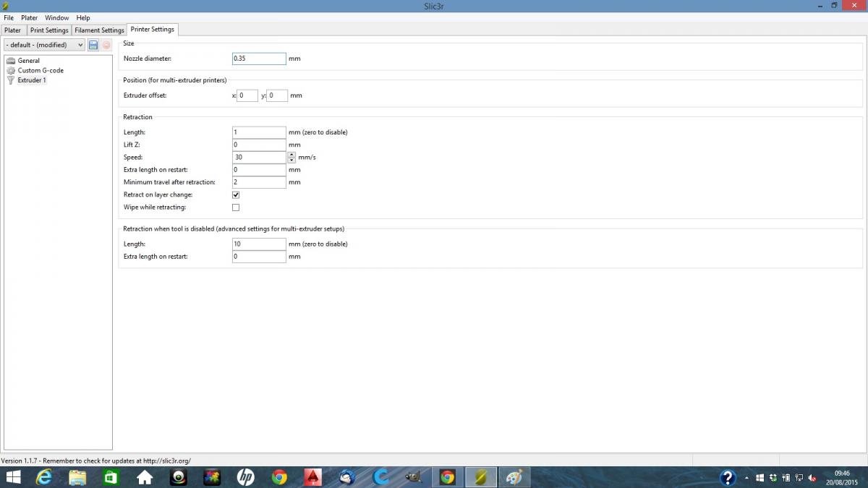Select the Printer Settings tab
Screen dimensions: 868x488
[152, 30]
